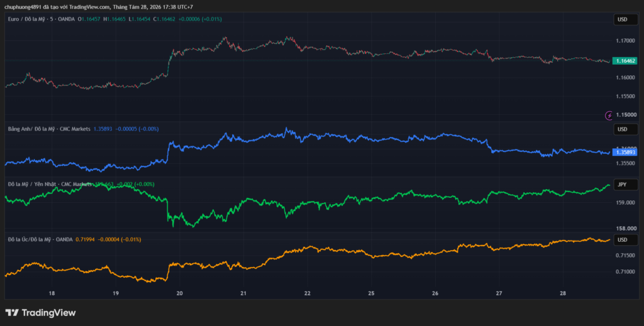Screen dimensions: 644x326
Task: Click the header text chuphuong4891 đã tạo với TradingView.com
Action: click(x=58, y=7)
